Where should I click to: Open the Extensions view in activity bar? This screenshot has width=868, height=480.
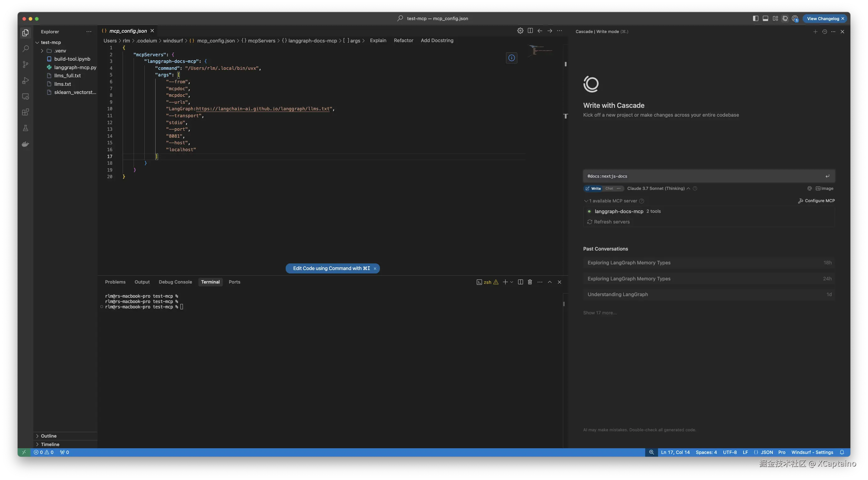click(25, 112)
